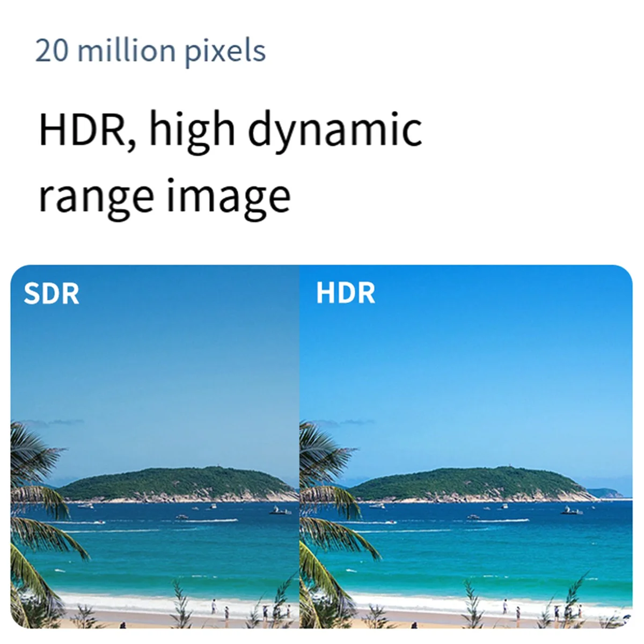Click the large anchored boat in the HDR image
This screenshot has width=644, height=644.
(572, 510)
